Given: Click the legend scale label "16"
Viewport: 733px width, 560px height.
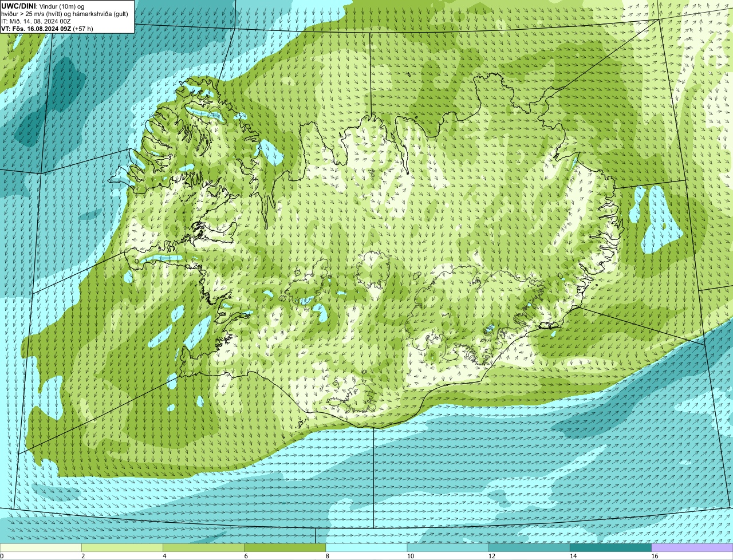Looking at the screenshot, I should point(655,556).
